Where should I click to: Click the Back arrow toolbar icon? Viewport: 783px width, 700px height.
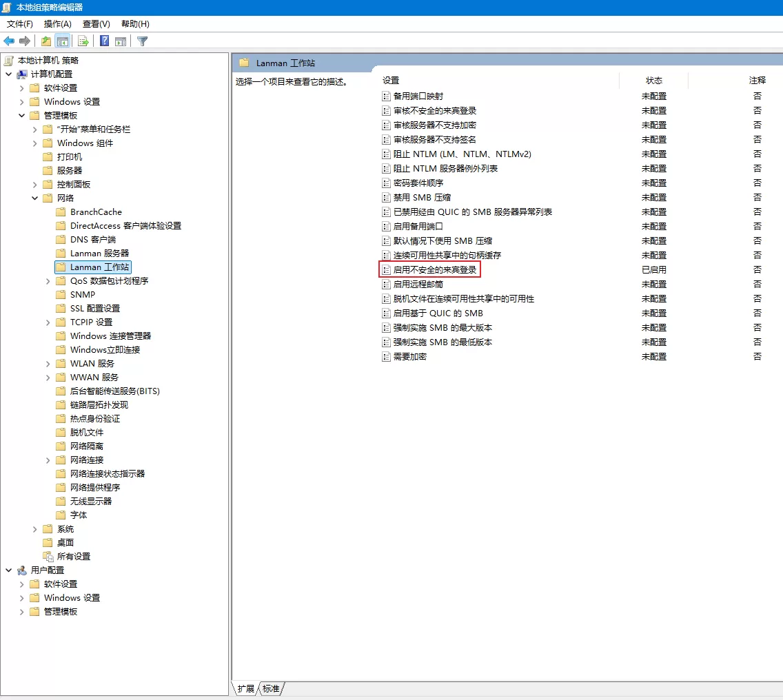coord(9,41)
